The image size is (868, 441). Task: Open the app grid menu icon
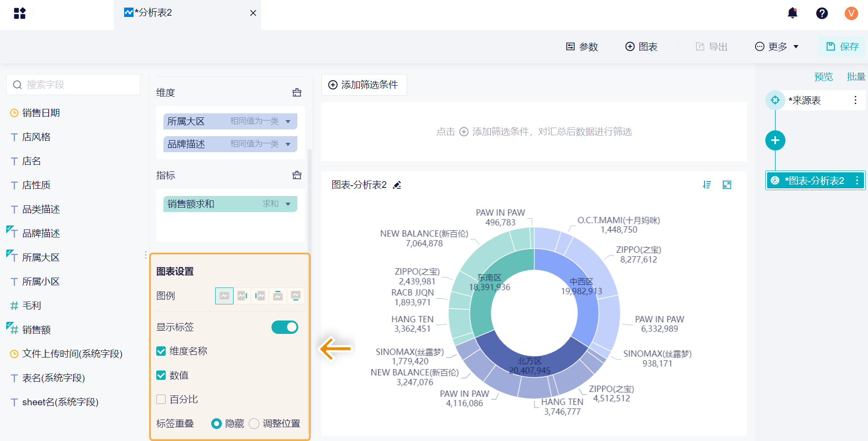(x=20, y=13)
